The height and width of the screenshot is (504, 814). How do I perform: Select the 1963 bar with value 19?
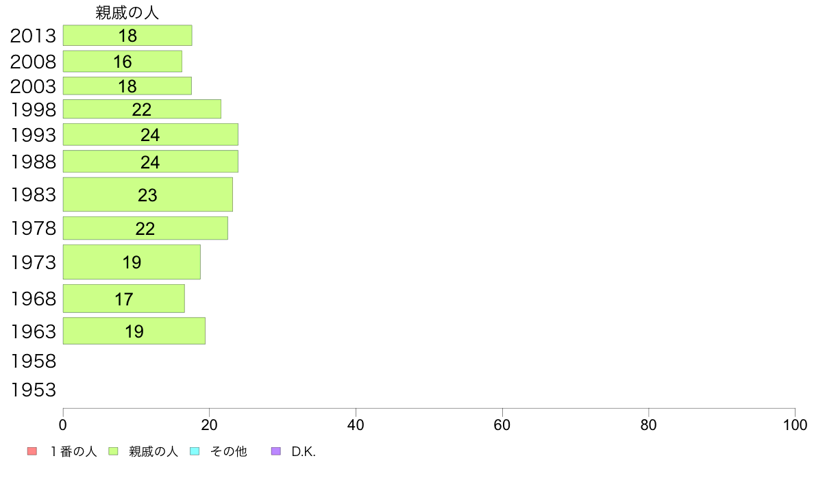coord(134,331)
